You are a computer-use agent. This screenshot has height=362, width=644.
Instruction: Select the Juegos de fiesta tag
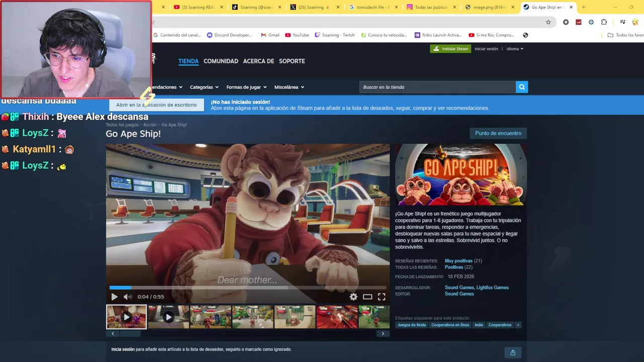(x=412, y=325)
